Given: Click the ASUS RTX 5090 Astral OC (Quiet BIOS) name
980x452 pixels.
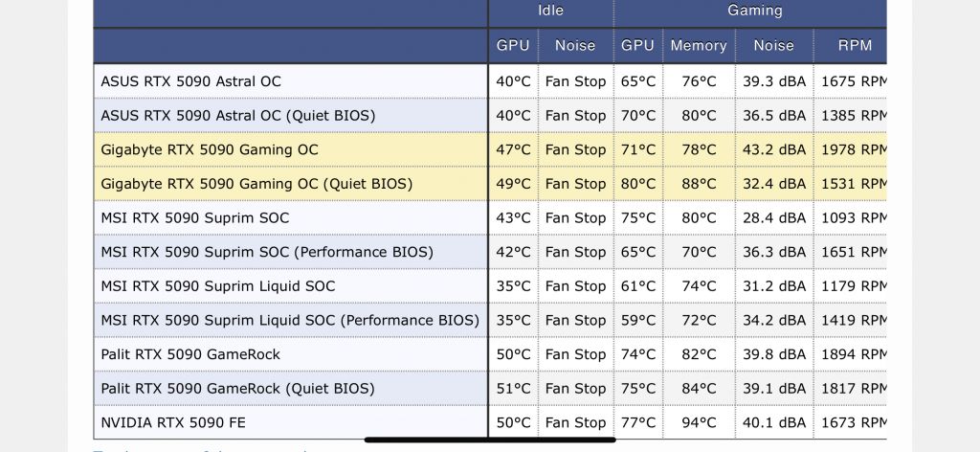Looking at the screenshot, I should coord(238,115).
